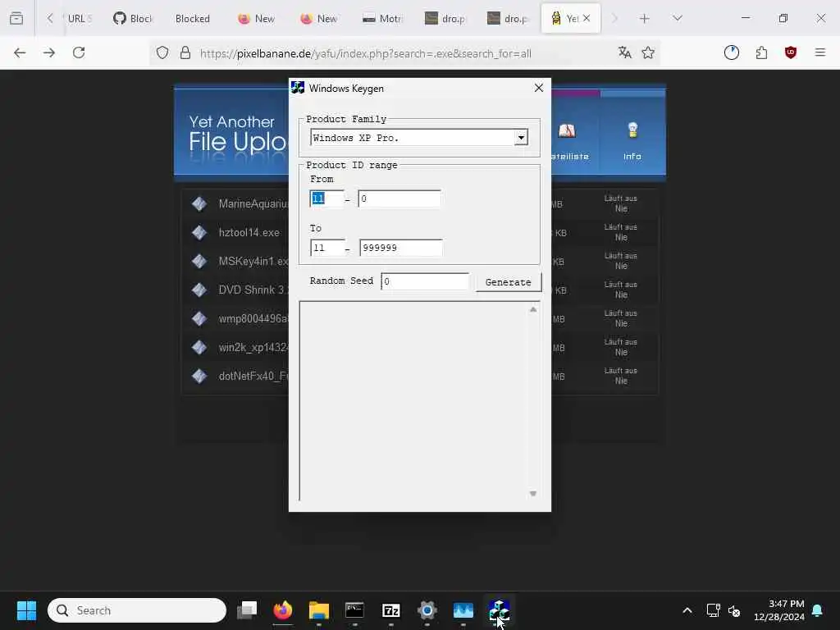The image size is (840, 630).
Task: Click the To field containing 999999
Action: pyautogui.click(x=400, y=248)
